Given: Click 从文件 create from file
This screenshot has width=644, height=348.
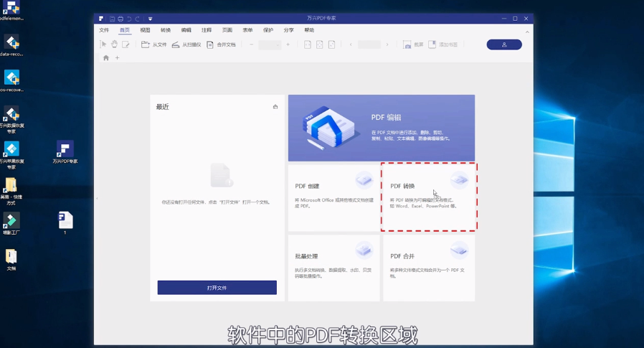Looking at the screenshot, I should [x=154, y=44].
